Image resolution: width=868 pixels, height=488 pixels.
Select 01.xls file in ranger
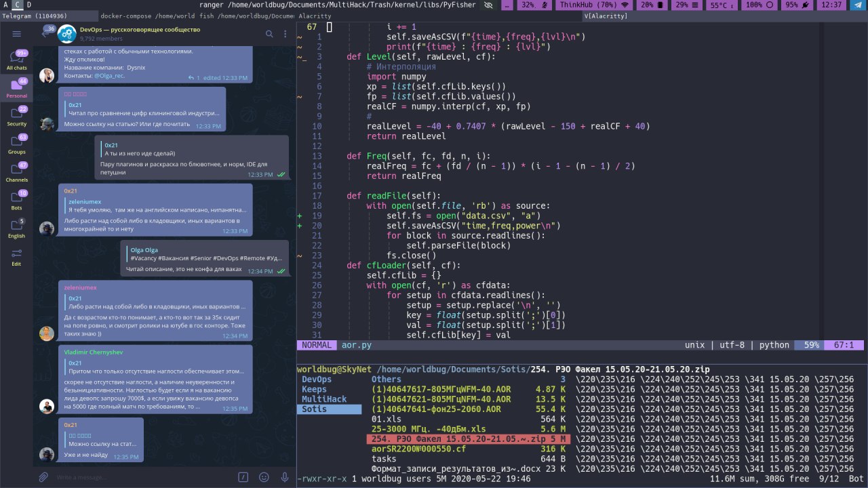(x=470, y=420)
